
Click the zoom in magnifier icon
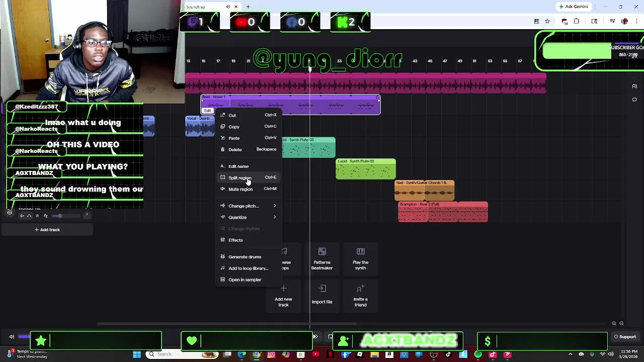click(614, 324)
